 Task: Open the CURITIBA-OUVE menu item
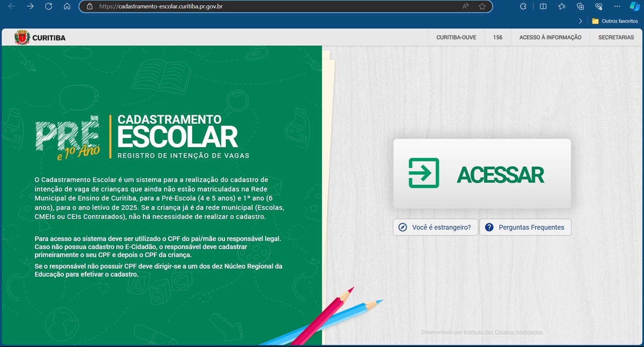456,38
